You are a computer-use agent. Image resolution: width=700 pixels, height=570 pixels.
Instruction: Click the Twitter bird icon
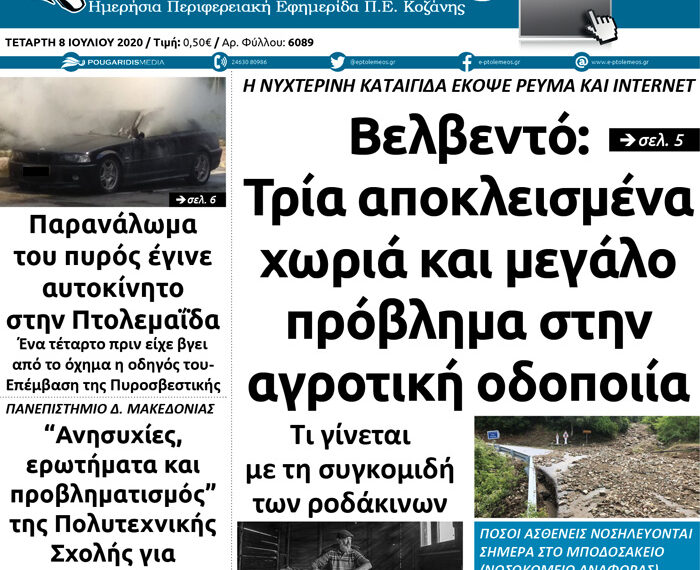click(x=338, y=62)
